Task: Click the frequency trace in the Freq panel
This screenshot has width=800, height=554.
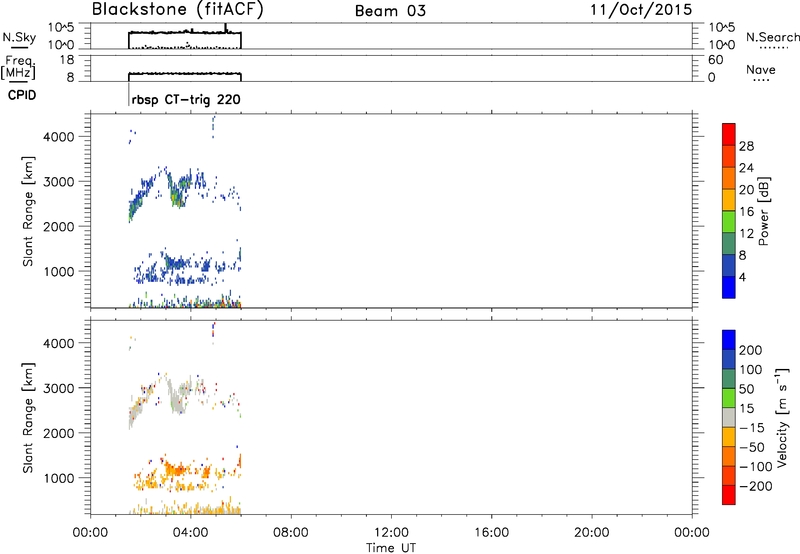Action: point(184,74)
